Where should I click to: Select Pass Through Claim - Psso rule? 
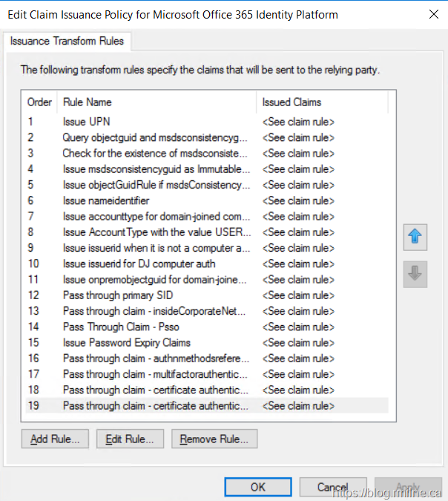click(120, 327)
